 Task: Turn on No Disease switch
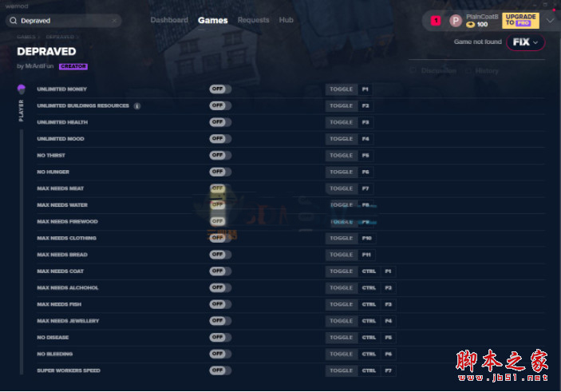220,337
